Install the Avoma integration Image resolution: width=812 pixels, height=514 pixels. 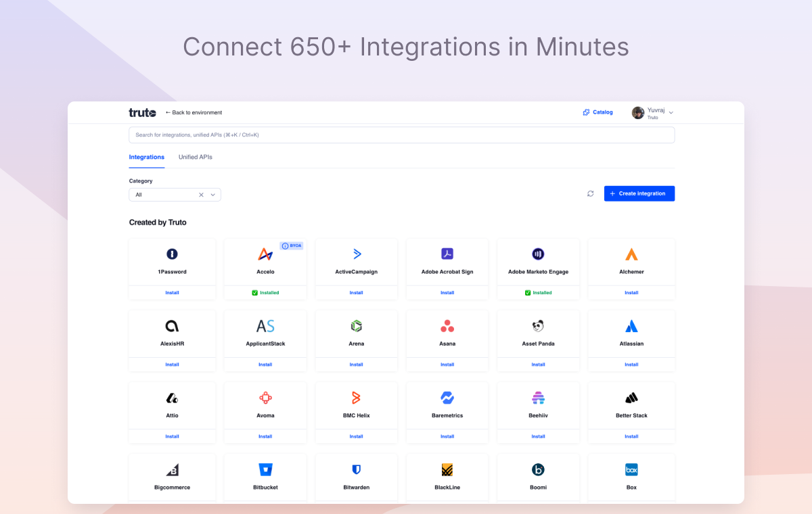(x=265, y=436)
